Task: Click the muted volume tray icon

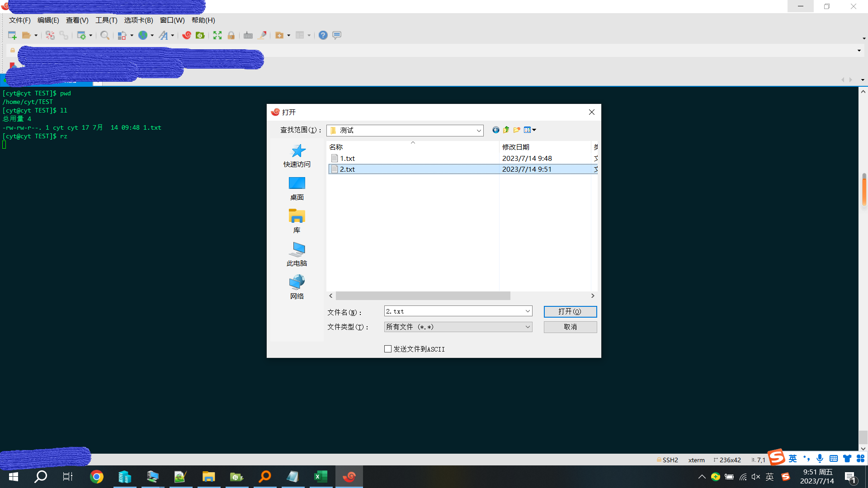Action: [756, 477]
